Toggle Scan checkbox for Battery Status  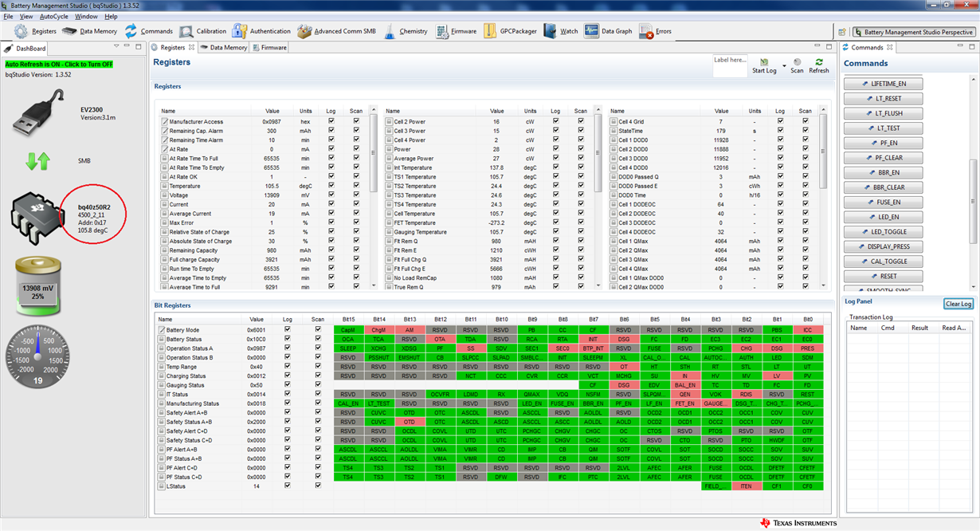click(318, 339)
